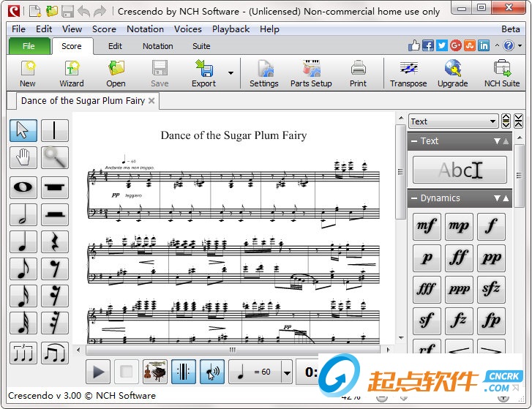532x409 pixels.
Task: Open the Export dropdown arrow
Action: coord(231,73)
